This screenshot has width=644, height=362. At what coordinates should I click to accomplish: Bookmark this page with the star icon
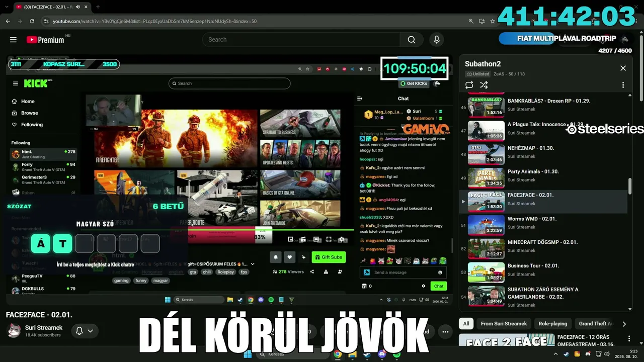(x=493, y=21)
